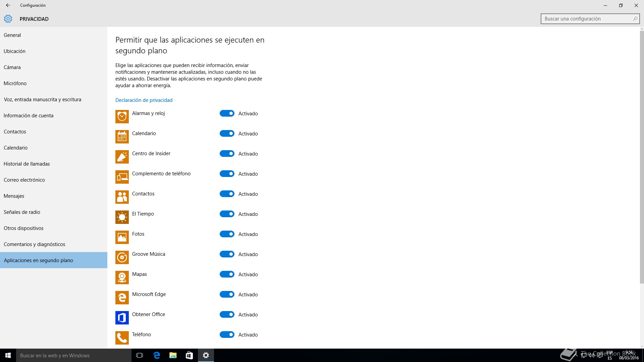
Task: Open the Store from the taskbar
Action: click(x=189, y=355)
